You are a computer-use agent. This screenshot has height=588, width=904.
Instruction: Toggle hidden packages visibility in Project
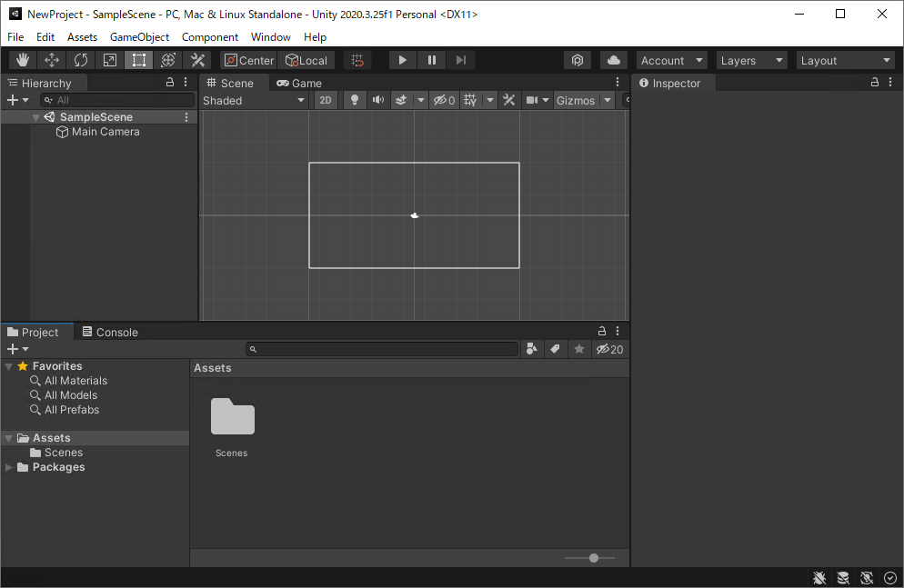tap(610, 349)
